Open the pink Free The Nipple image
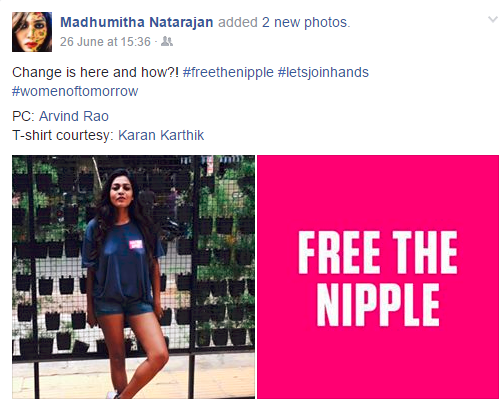 [x=378, y=277]
